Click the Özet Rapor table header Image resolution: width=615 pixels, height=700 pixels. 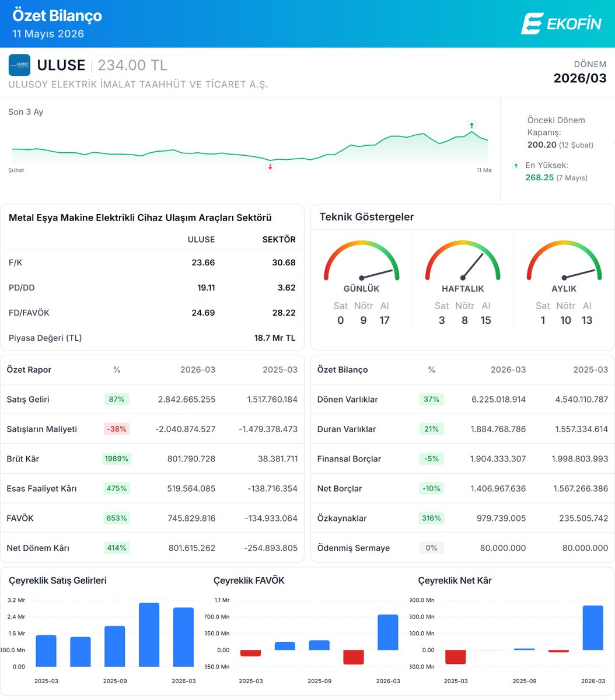(29, 370)
